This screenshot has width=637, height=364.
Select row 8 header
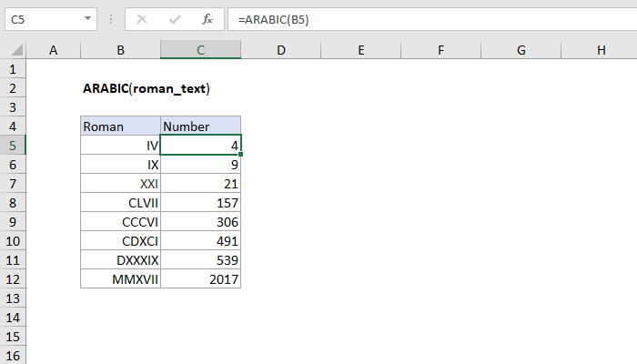[x=13, y=203]
